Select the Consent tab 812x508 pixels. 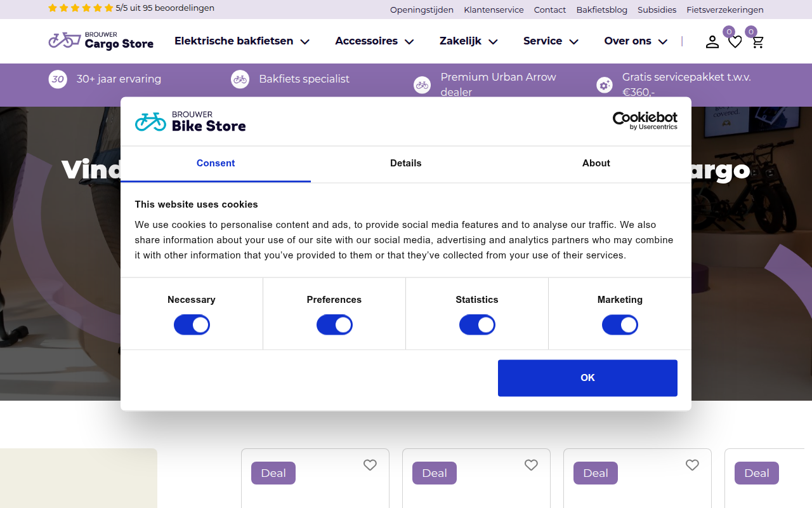216,164
